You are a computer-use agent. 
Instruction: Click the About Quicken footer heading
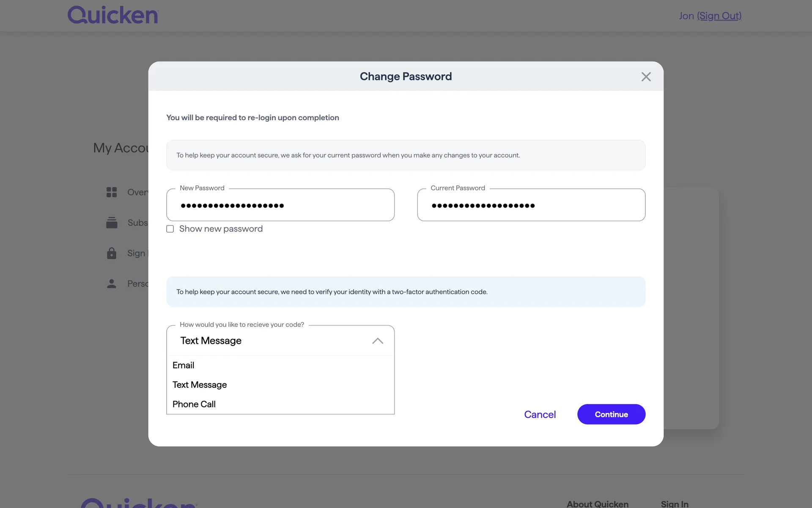click(x=597, y=504)
